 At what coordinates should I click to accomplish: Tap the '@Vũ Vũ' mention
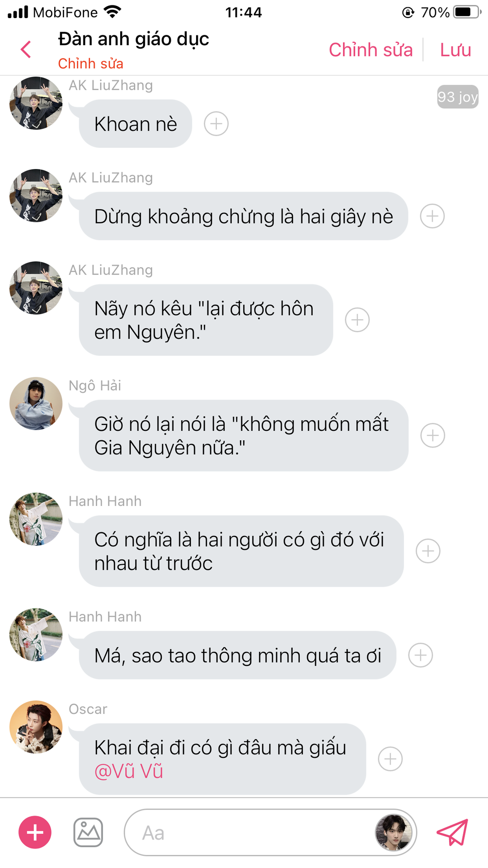click(129, 771)
